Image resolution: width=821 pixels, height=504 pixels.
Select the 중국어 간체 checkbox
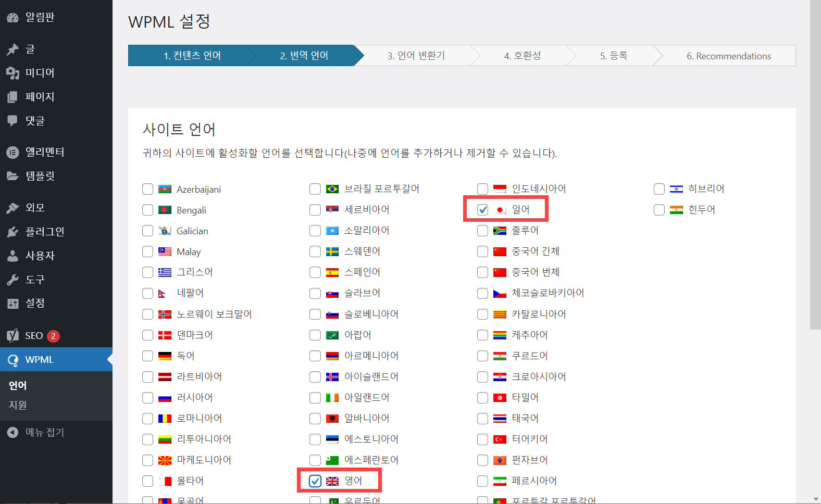click(483, 251)
